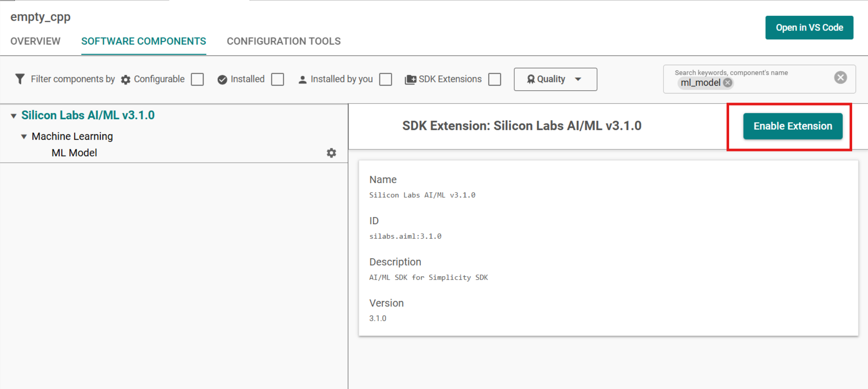Click the ML Model configure gear icon
The width and height of the screenshot is (868, 389).
click(331, 153)
